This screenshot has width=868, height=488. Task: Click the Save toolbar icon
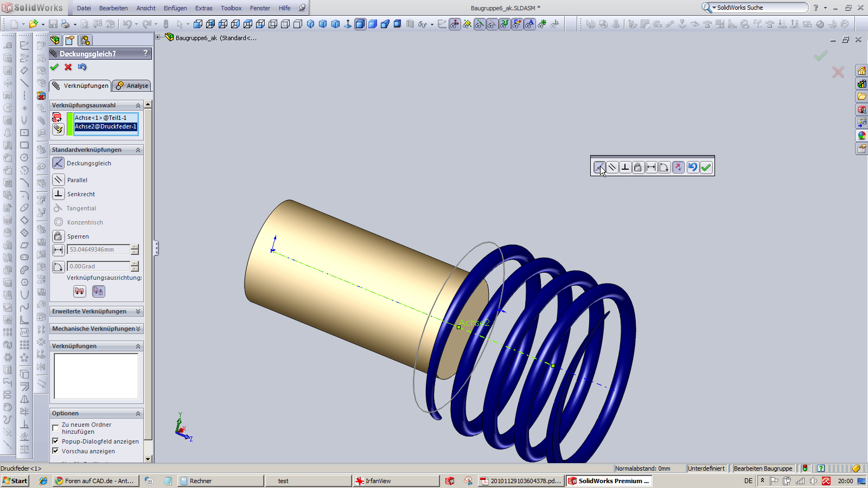pos(53,24)
